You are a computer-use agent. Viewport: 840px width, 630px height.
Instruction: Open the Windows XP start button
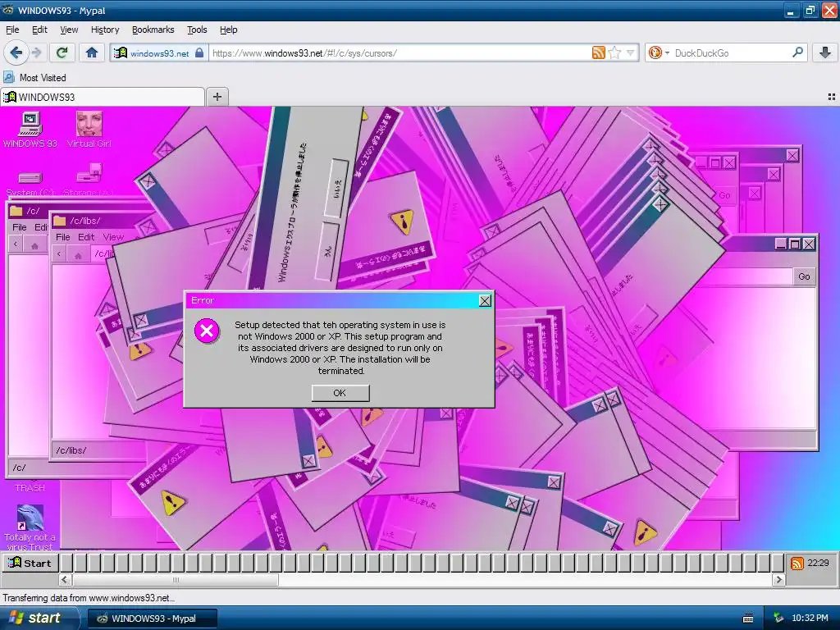click(39, 619)
